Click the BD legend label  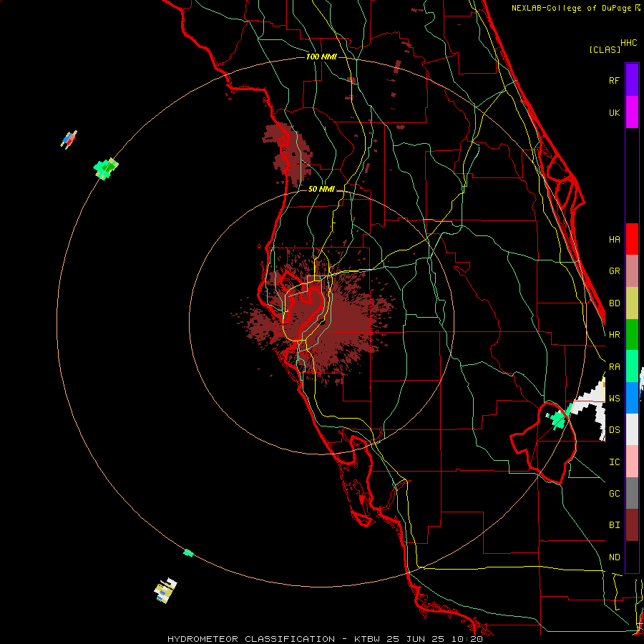coord(614,303)
